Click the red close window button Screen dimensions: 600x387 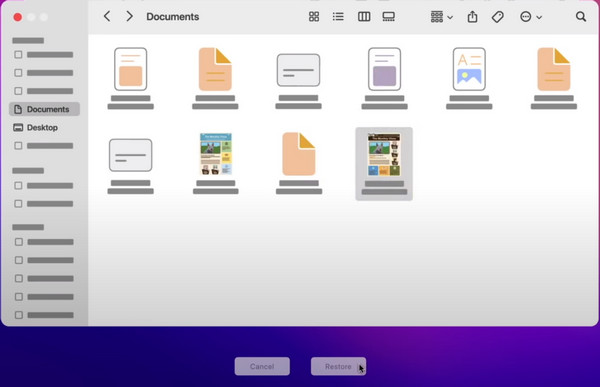[18, 17]
